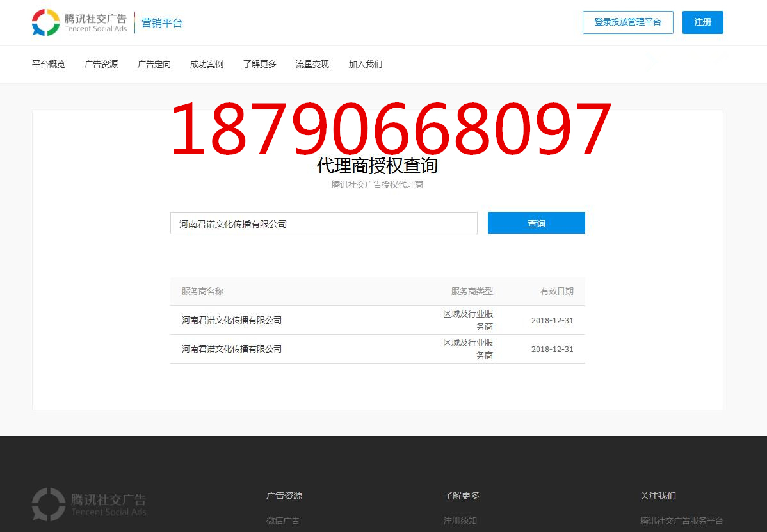Viewport: 767px width, 532px height.
Task: Click the blue 注册 button
Action: 702,22
